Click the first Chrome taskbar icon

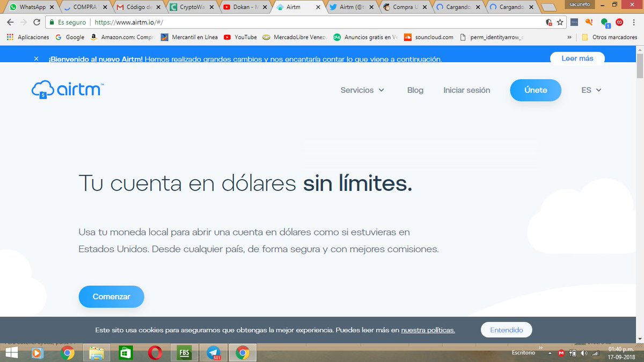click(67, 353)
